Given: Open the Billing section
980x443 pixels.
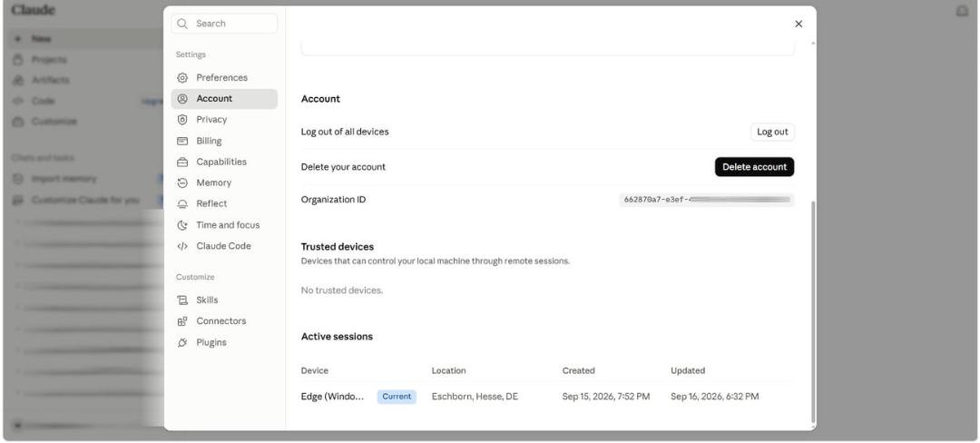Looking at the screenshot, I should point(224,142).
